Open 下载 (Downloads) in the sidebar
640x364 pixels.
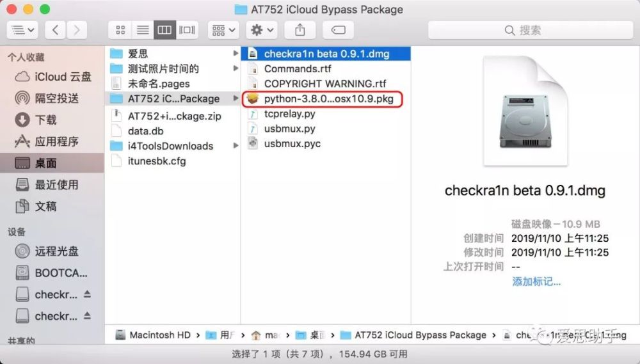tap(52, 120)
